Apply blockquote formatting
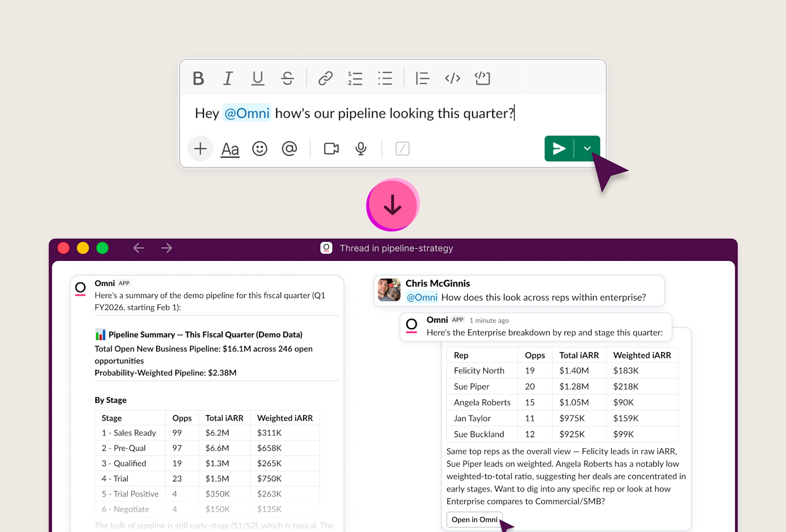Screen dimensions: 786x532 click(x=422, y=78)
